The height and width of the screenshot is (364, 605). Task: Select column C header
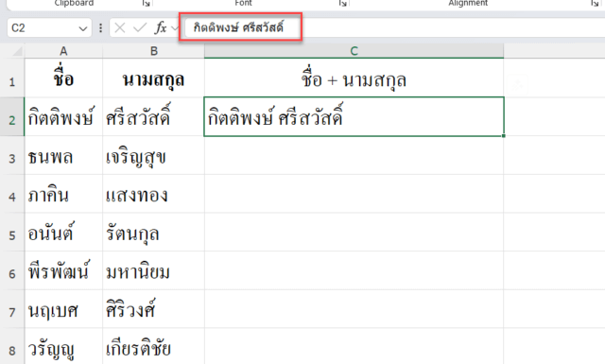[354, 51]
